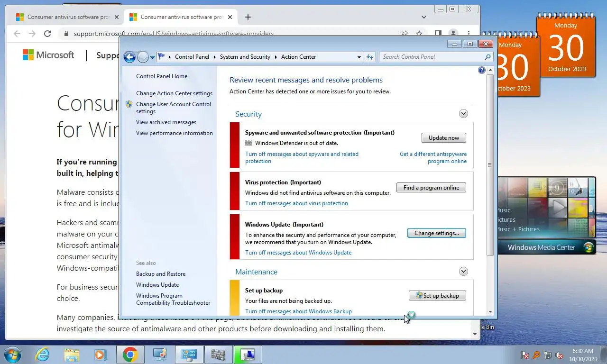Click Update now button
Screen dimensions: 607x364
pos(444,138)
